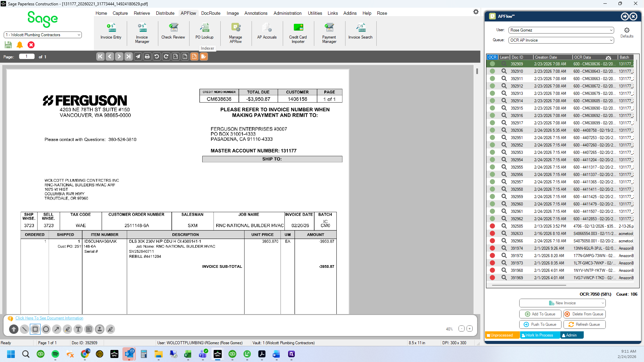The image size is (644, 362).
Task: Launch the PO Lookup tool
Action: pos(204,31)
